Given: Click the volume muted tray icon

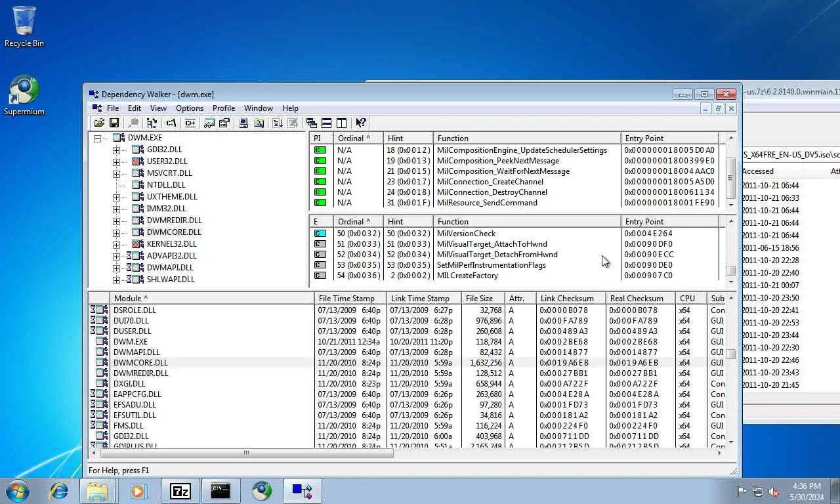Looking at the screenshot, I should 774,492.
